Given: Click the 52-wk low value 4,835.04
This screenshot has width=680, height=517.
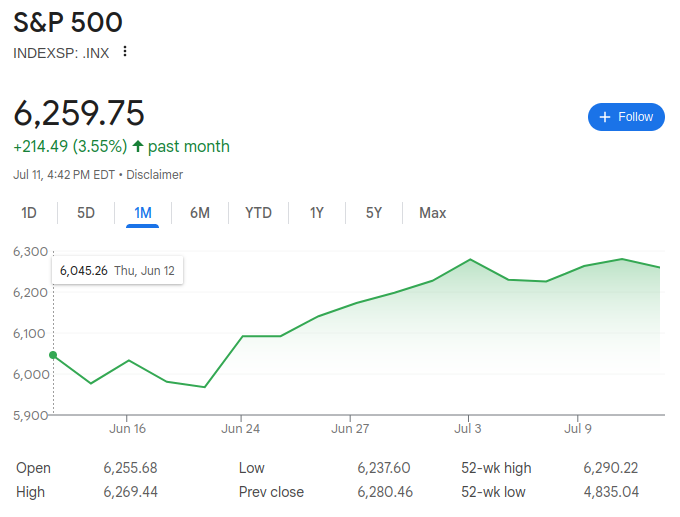Looking at the screenshot, I should pyautogui.click(x=611, y=492).
